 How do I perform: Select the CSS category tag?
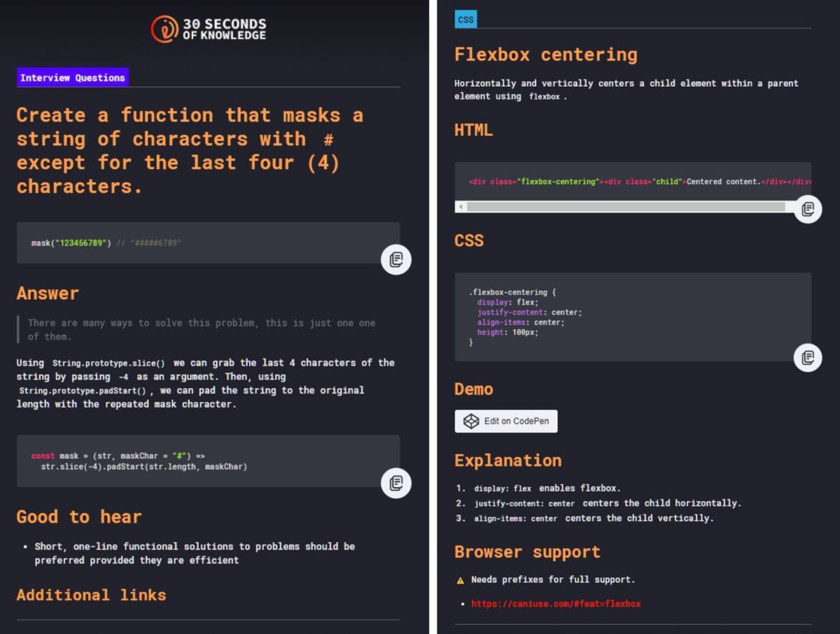pyautogui.click(x=465, y=20)
